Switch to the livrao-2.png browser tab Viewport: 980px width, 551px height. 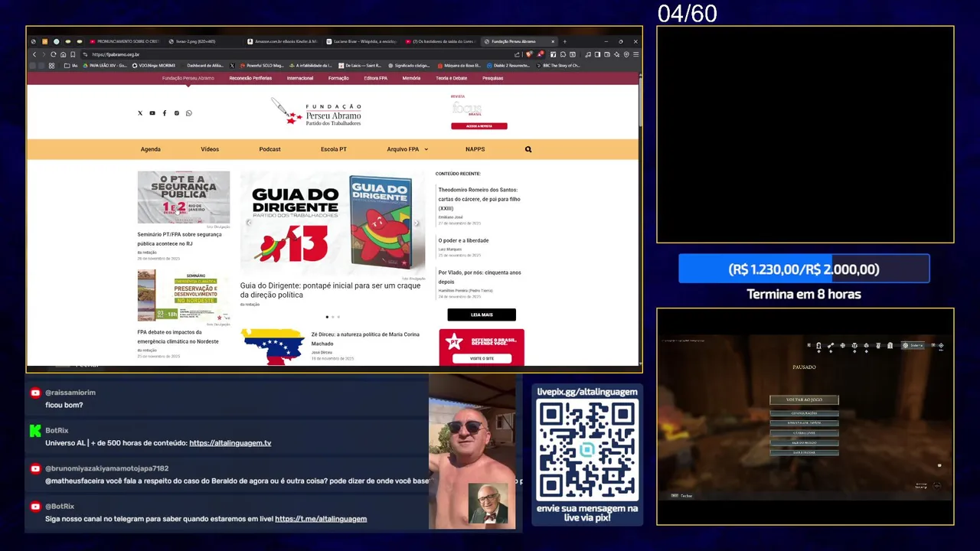point(202,41)
